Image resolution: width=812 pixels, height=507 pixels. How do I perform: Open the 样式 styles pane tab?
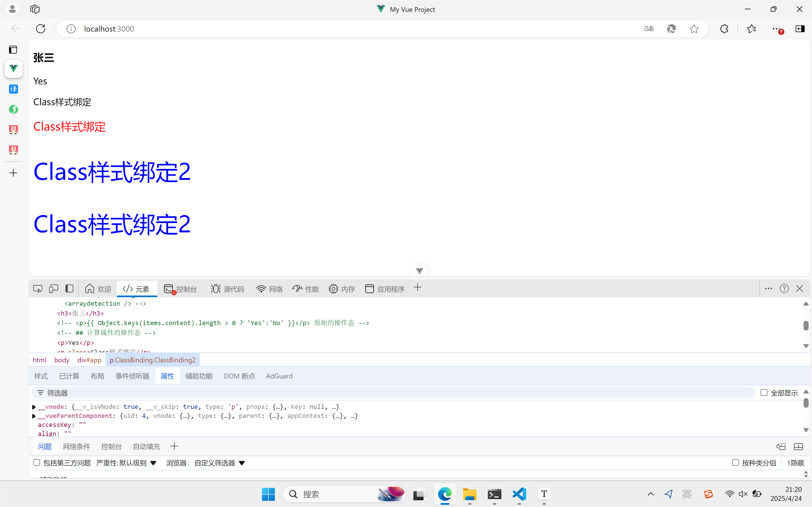[x=41, y=376]
